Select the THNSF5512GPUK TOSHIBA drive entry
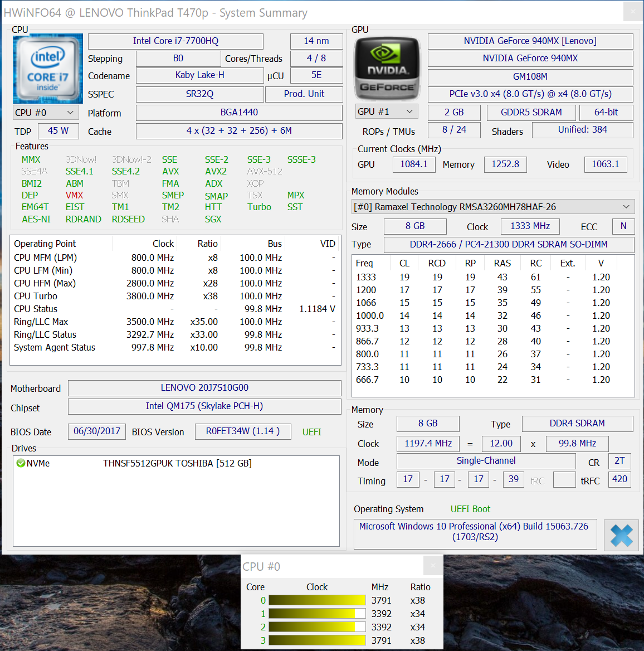The image size is (644, 651). pyautogui.click(x=177, y=463)
